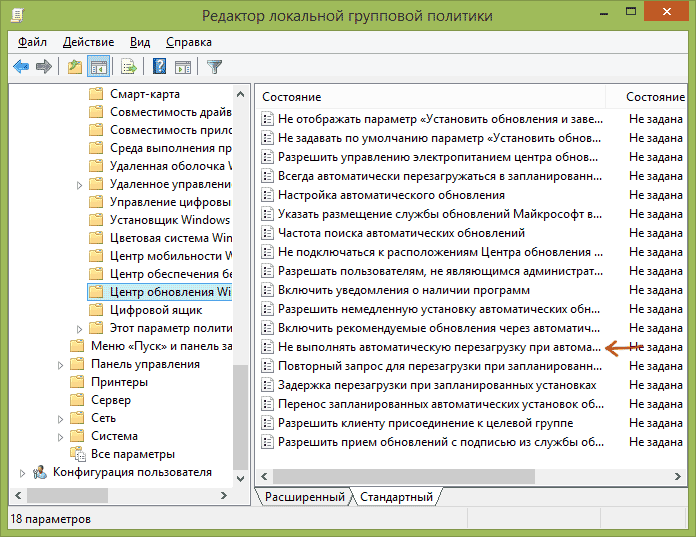The width and height of the screenshot is (696, 537).
Task: Expand the Панель управления tree node
Action: tap(60, 365)
